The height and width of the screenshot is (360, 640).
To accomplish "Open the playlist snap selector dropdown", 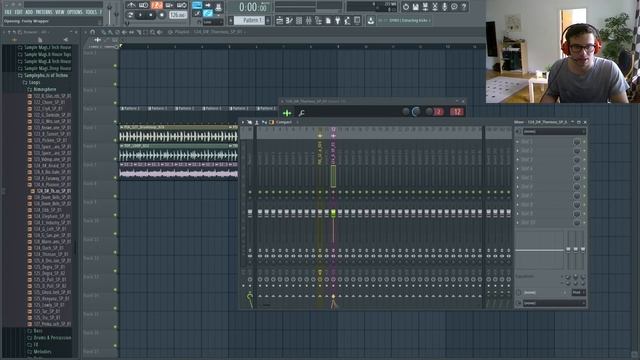I will click(213, 22).
